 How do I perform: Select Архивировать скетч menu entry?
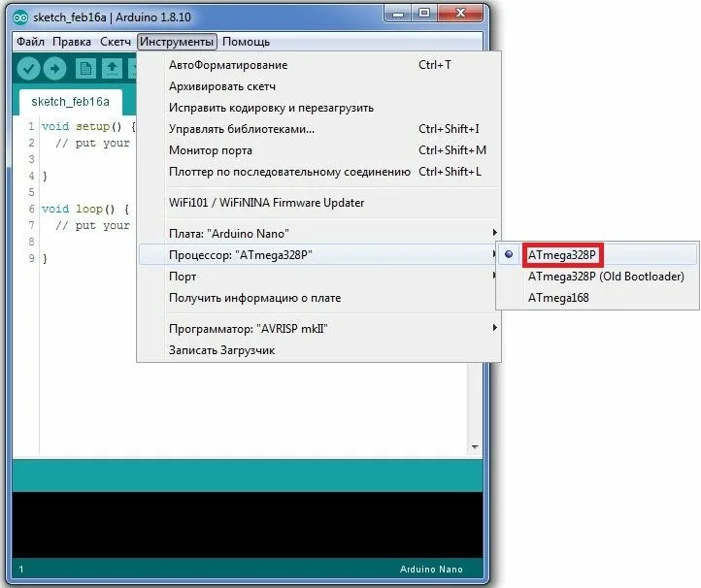[x=319, y=86]
